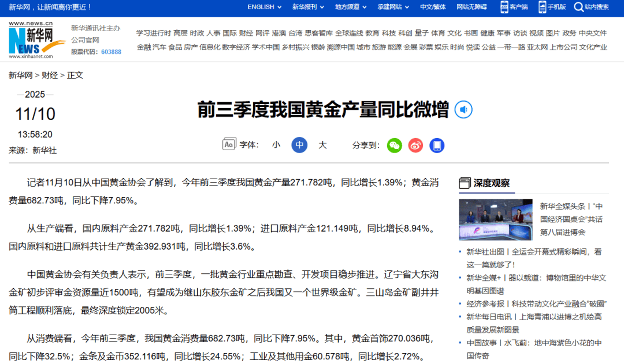
Task: Open 站内搜索 site search
Action: pos(592,7)
